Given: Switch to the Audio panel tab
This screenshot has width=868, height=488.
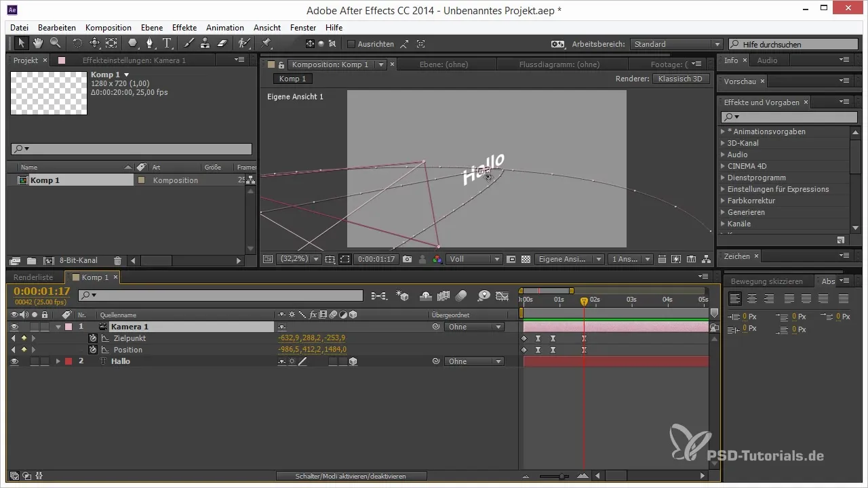Looking at the screenshot, I should pos(767,60).
